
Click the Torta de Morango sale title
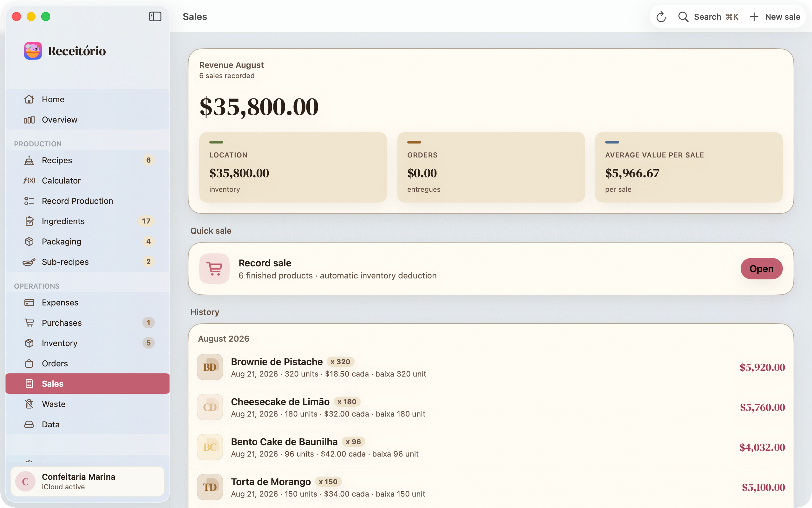pyautogui.click(x=271, y=481)
